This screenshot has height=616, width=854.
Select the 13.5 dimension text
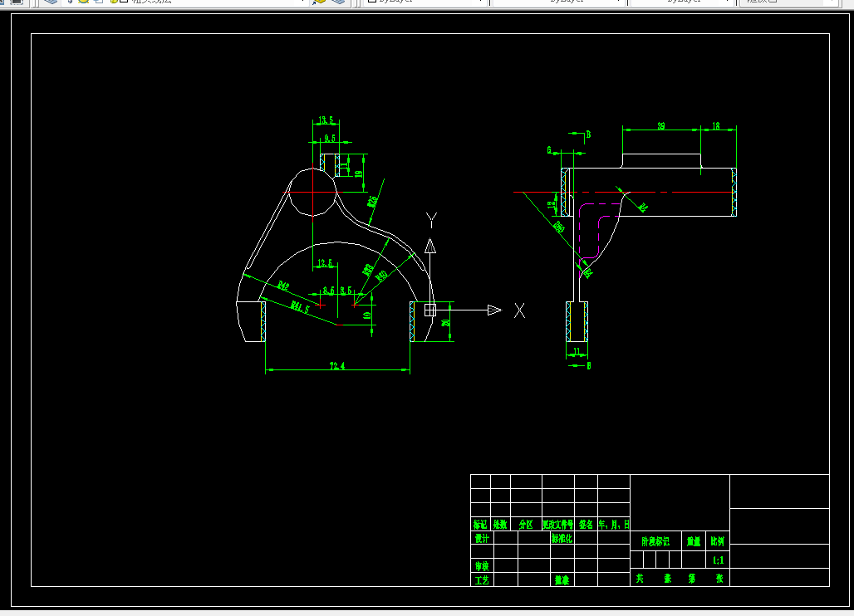point(326,120)
